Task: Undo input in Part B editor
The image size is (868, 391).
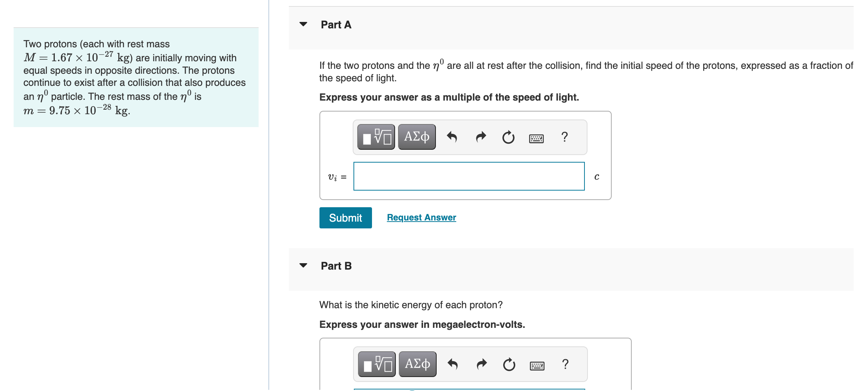Action: [x=453, y=364]
